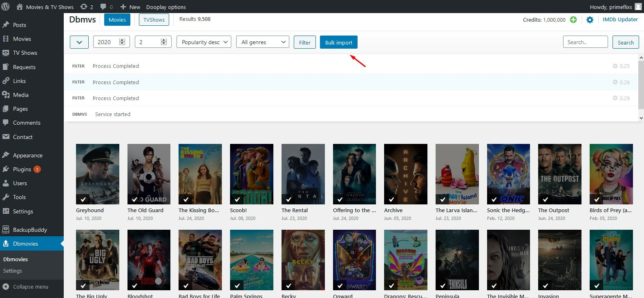Click the Contact envelope icon in sidebar
The width and height of the screenshot is (644, 298).
(6, 137)
